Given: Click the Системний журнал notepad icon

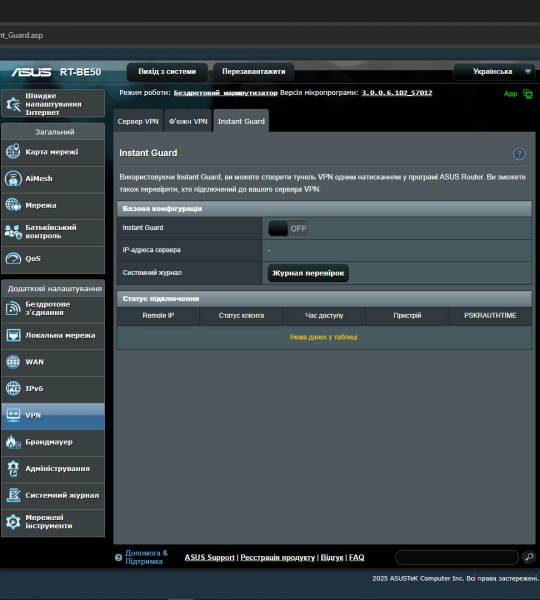Looking at the screenshot, I should pos(13,495).
